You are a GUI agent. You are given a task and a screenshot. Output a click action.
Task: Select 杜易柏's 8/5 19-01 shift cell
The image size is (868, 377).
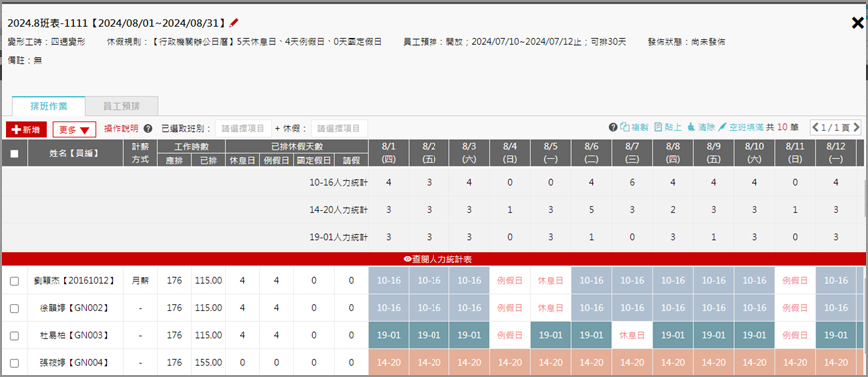click(550, 335)
